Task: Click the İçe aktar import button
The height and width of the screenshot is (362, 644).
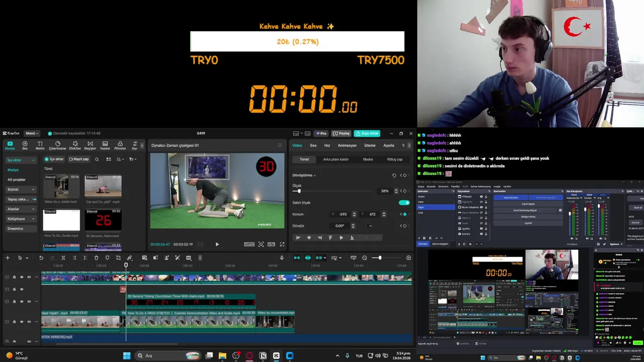Action: pos(54,159)
